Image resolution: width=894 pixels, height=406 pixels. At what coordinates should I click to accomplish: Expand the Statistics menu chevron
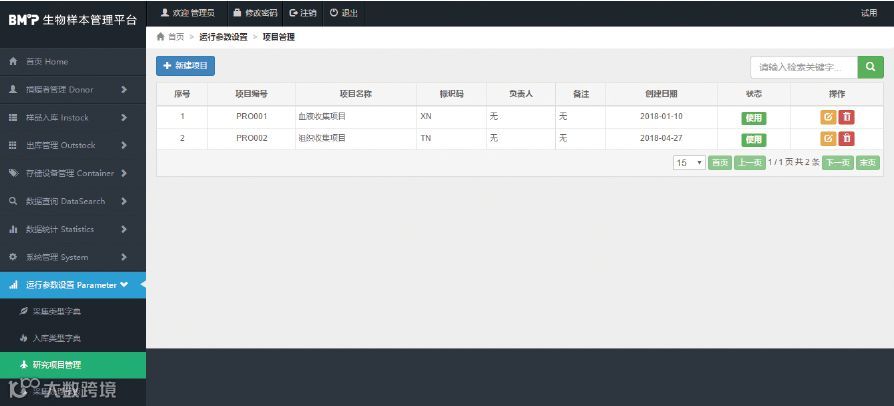click(124, 229)
